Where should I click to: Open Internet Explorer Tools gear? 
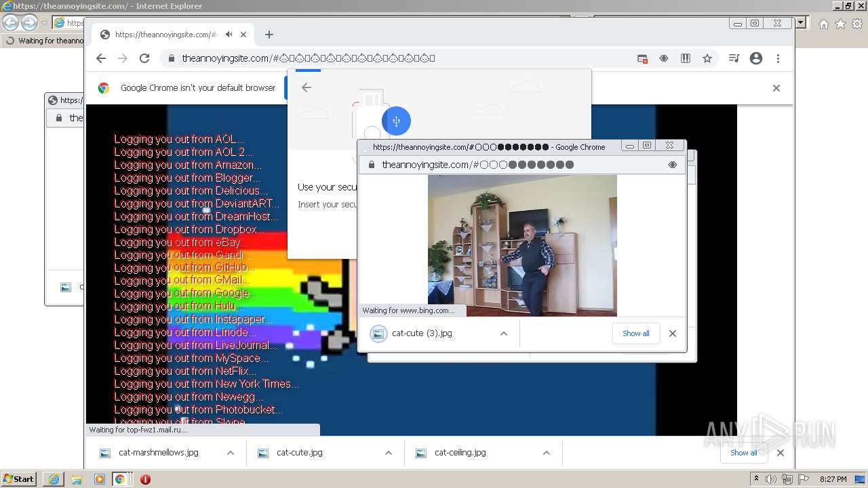point(857,24)
